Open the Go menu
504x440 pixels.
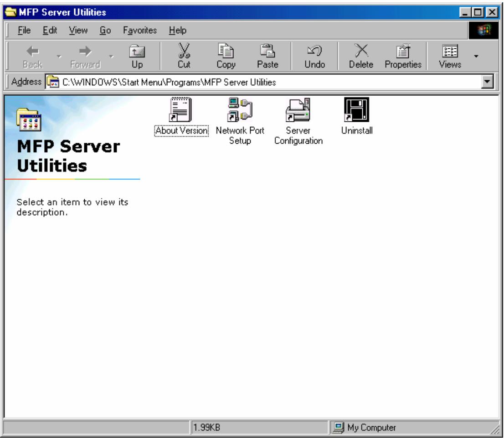pos(105,30)
